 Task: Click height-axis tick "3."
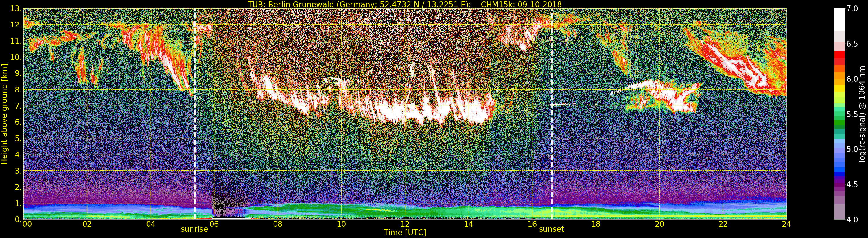click(18, 171)
